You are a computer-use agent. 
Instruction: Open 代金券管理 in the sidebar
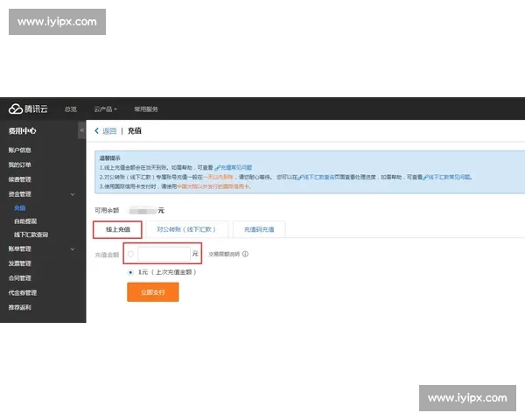[x=23, y=293]
